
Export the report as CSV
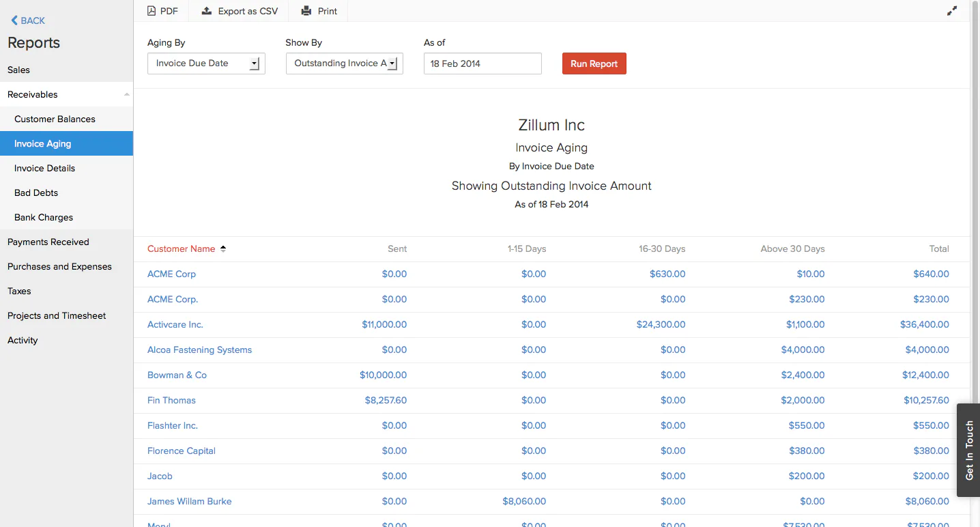pyautogui.click(x=239, y=11)
